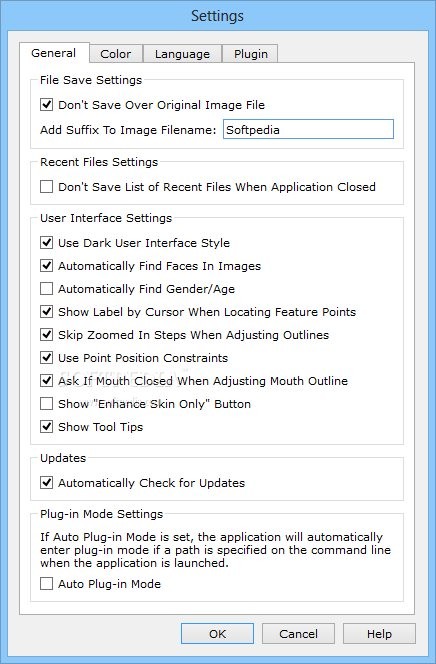Confirm settings with the OK button
Image resolution: width=436 pixels, height=664 pixels.
[218, 634]
